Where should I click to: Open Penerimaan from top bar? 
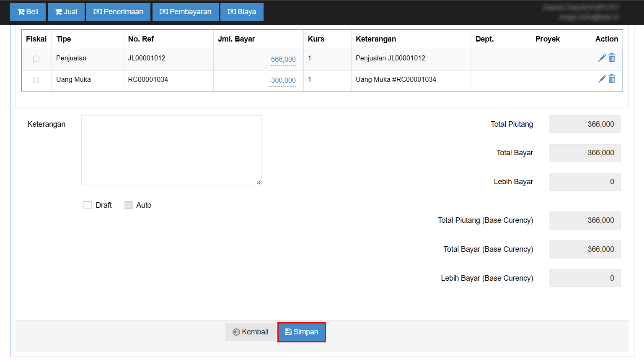[x=118, y=12]
